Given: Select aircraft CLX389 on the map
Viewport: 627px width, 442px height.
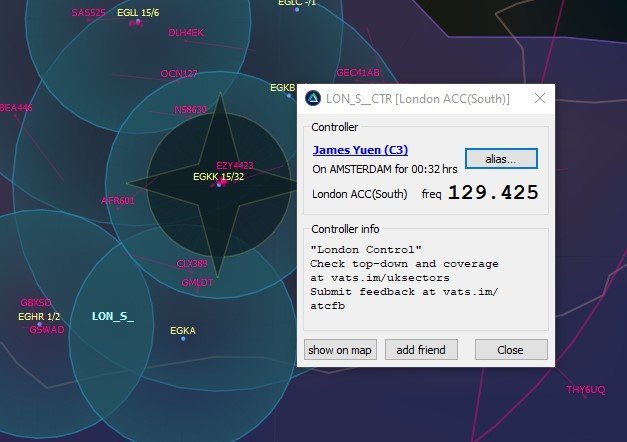Looking at the screenshot, I should 192,264.
